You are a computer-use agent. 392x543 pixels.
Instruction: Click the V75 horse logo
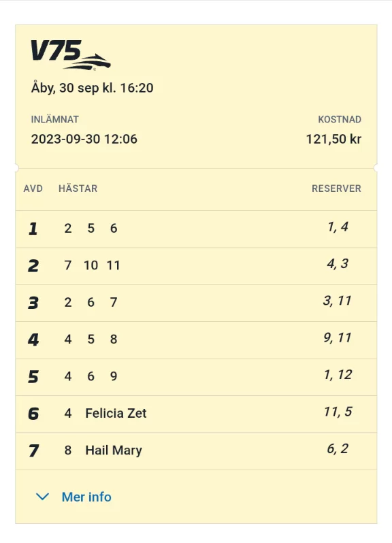[71, 55]
